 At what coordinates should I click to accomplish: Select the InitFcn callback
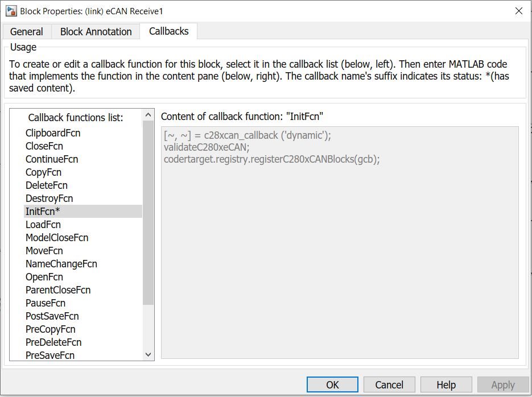click(x=42, y=211)
